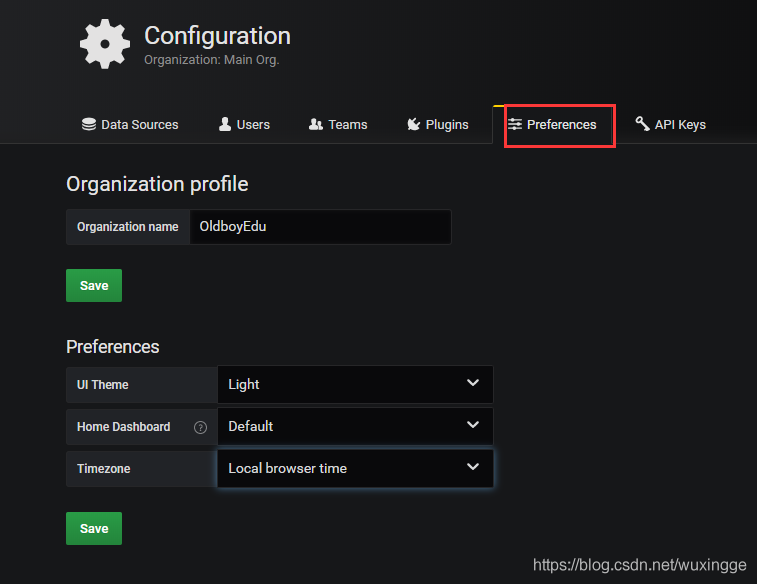Click the Configuration gear icon

(x=105, y=44)
